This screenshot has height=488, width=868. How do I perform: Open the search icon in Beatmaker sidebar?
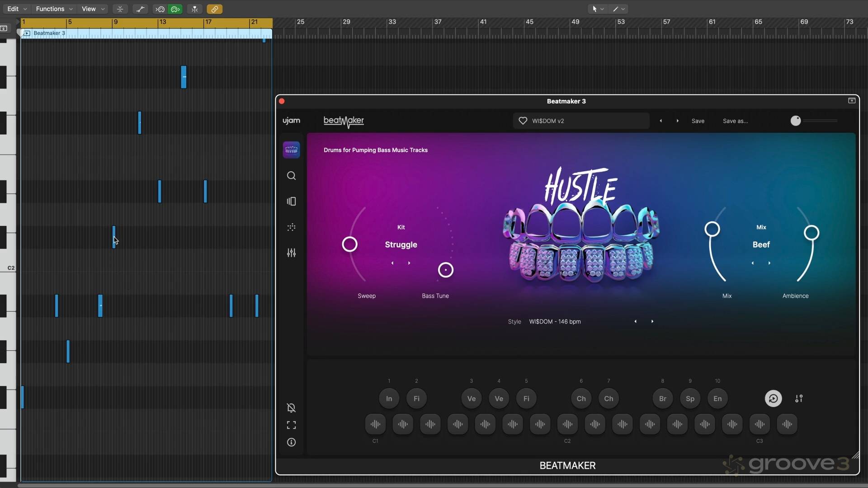291,176
